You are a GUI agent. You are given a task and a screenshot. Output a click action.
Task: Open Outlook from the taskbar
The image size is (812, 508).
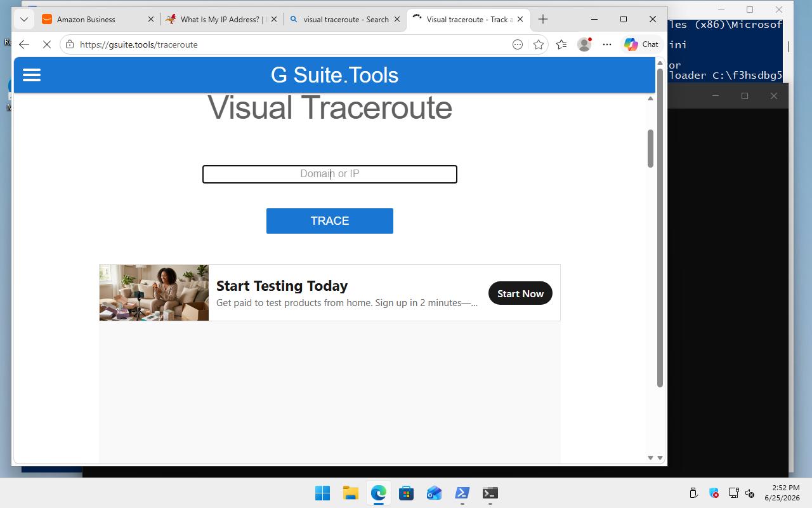434,493
